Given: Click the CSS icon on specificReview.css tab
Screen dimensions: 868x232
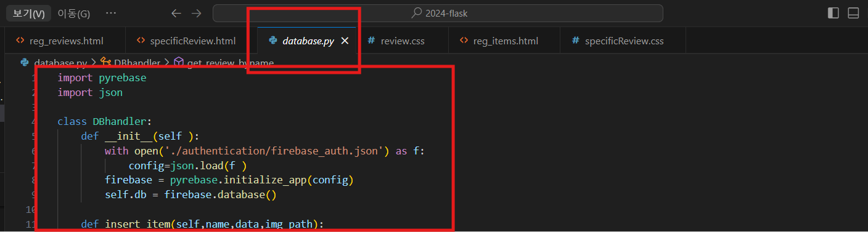Looking at the screenshot, I should tap(575, 41).
